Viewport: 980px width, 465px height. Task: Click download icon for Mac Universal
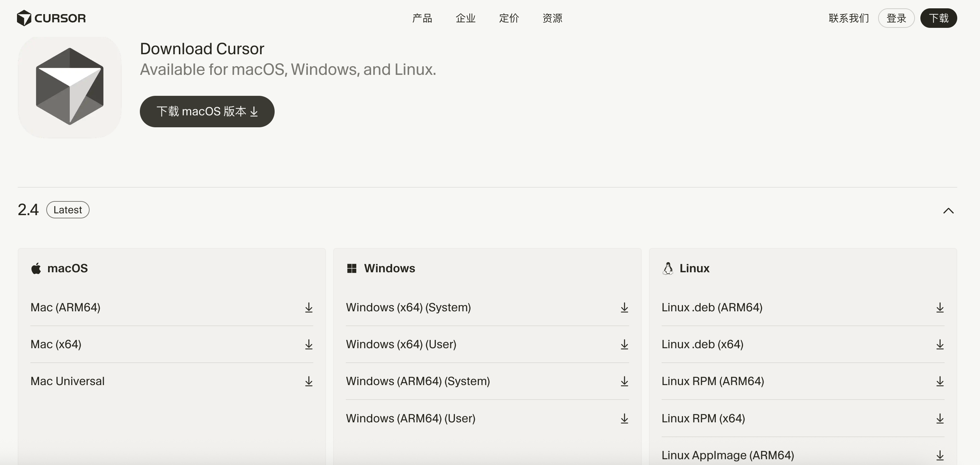pos(309,381)
